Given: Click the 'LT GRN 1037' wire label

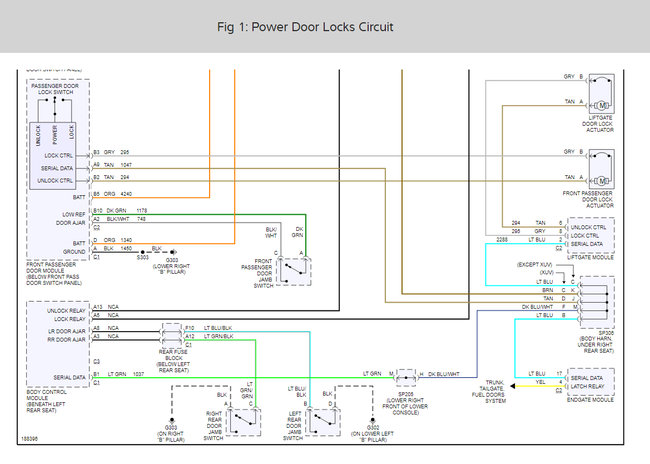Looking at the screenshot, I should pyautogui.click(x=126, y=374).
